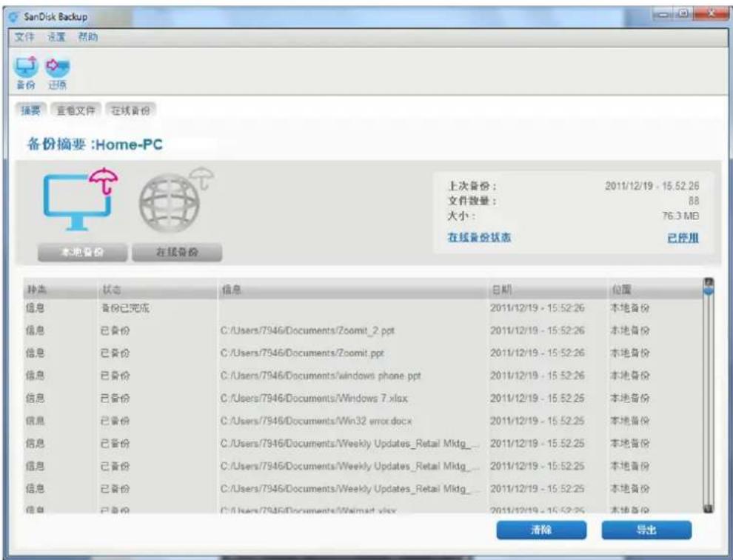Screen dimensions: 733x560
Task: Click 信息 type cell in Zoomit_2.ppt row
Action: [x=35, y=331]
